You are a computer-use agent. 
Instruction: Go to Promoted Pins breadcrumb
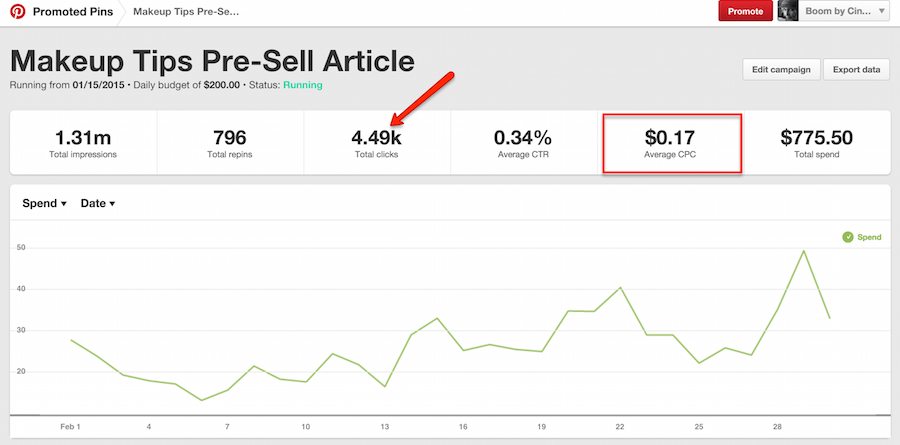pos(73,11)
